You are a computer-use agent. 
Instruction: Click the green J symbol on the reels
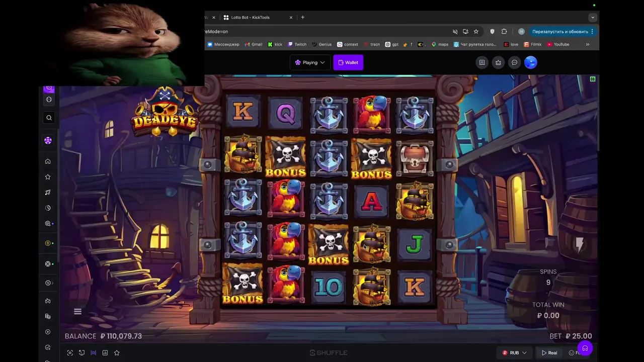point(415,244)
